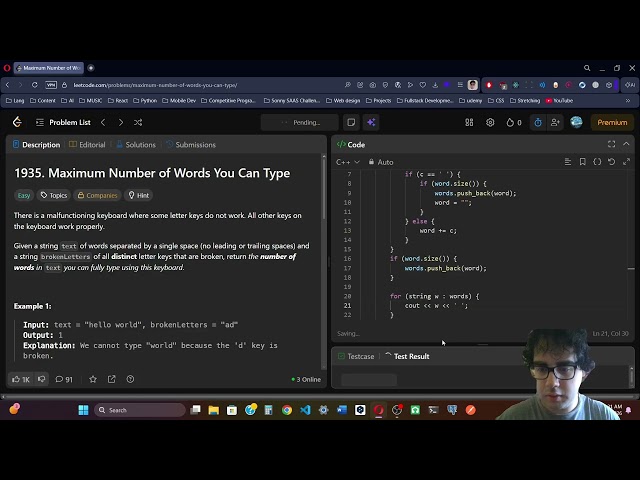Open the Testcase tab

356,356
